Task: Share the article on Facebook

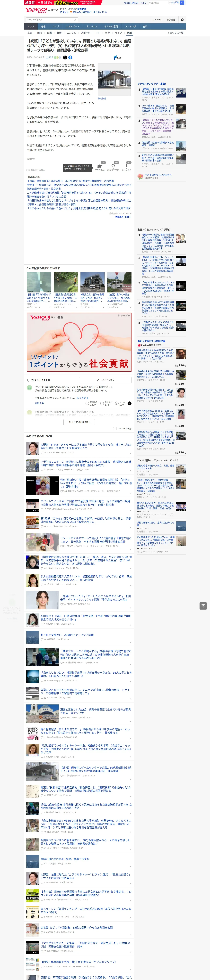Action: pos(70,57)
